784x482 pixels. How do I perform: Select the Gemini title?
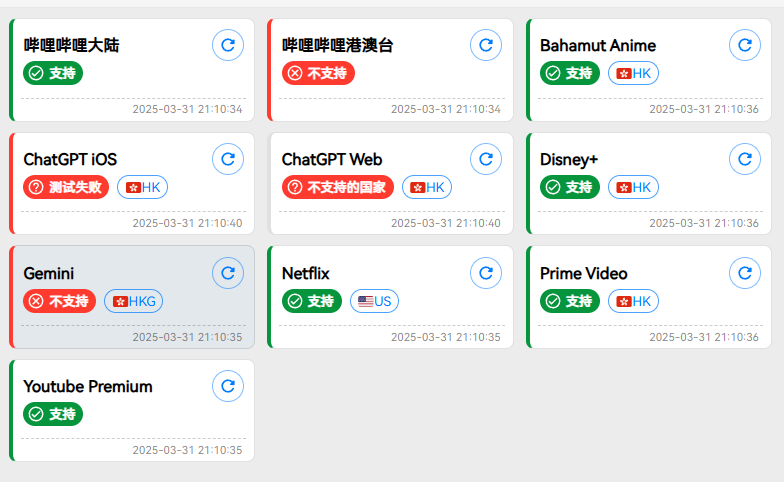pos(48,274)
